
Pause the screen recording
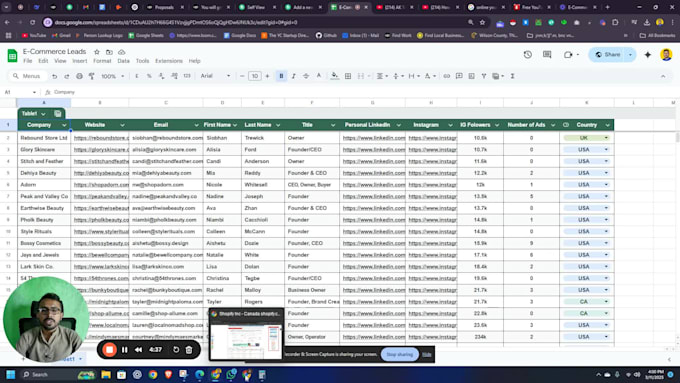(x=124, y=350)
